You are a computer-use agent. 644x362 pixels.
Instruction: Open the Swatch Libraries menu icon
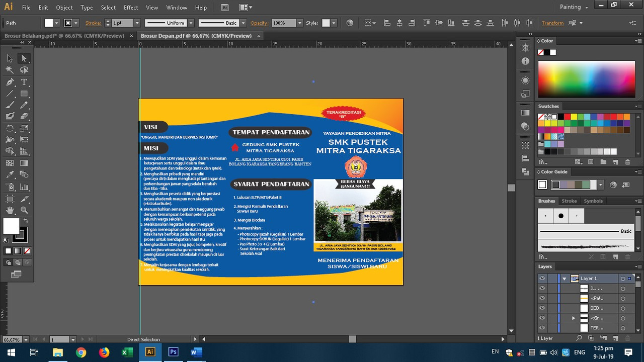pos(543,162)
